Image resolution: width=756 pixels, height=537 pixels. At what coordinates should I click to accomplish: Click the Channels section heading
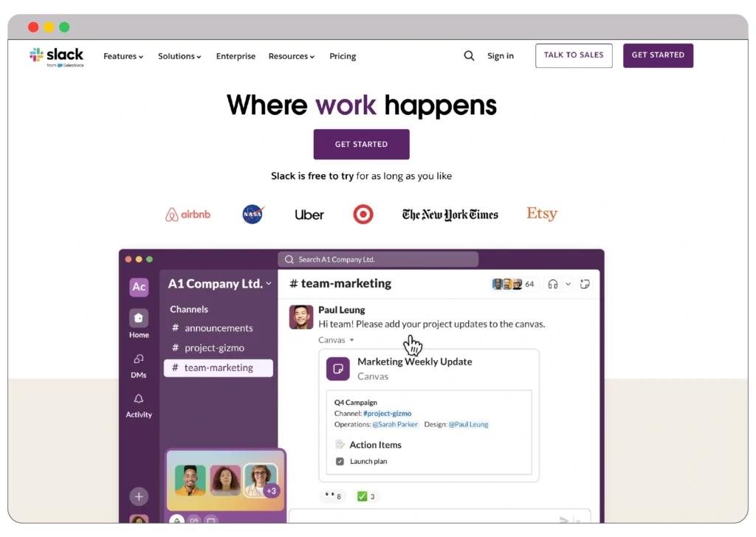(189, 309)
